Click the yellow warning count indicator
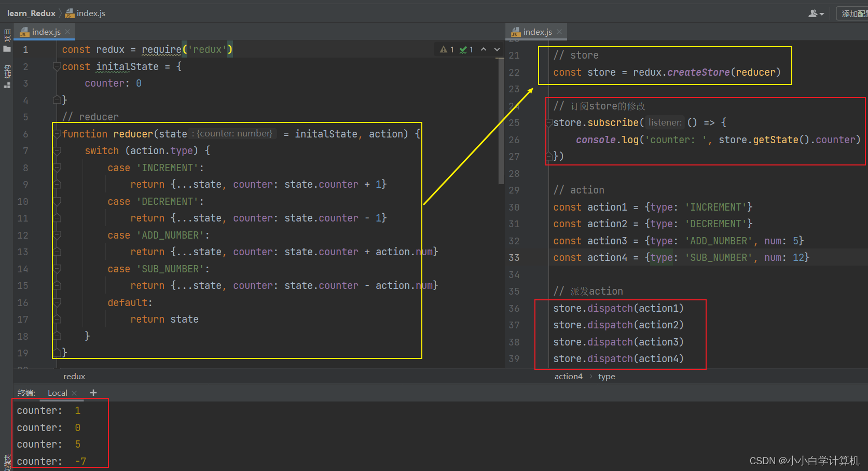This screenshot has width=868, height=471. click(x=447, y=49)
